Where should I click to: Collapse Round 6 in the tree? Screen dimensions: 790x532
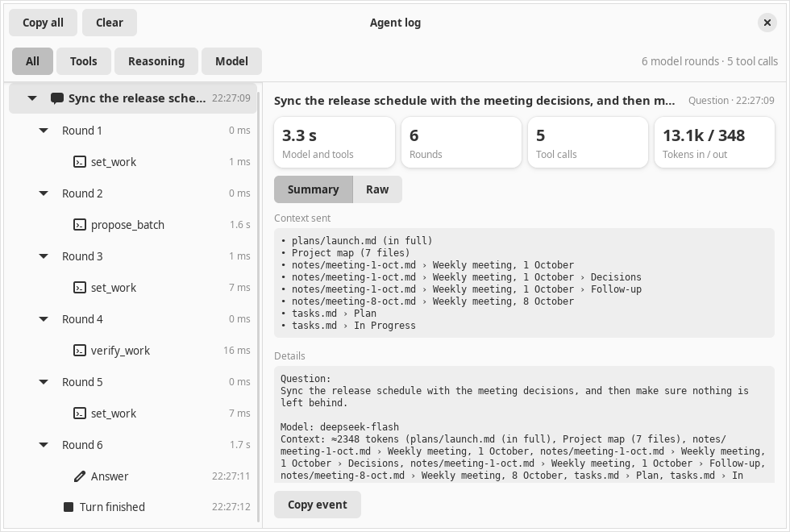pyautogui.click(x=44, y=445)
